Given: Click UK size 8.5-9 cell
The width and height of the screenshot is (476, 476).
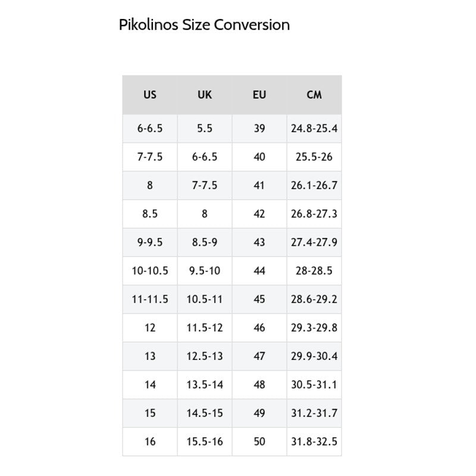Looking at the screenshot, I should pyautogui.click(x=205, y=242).
